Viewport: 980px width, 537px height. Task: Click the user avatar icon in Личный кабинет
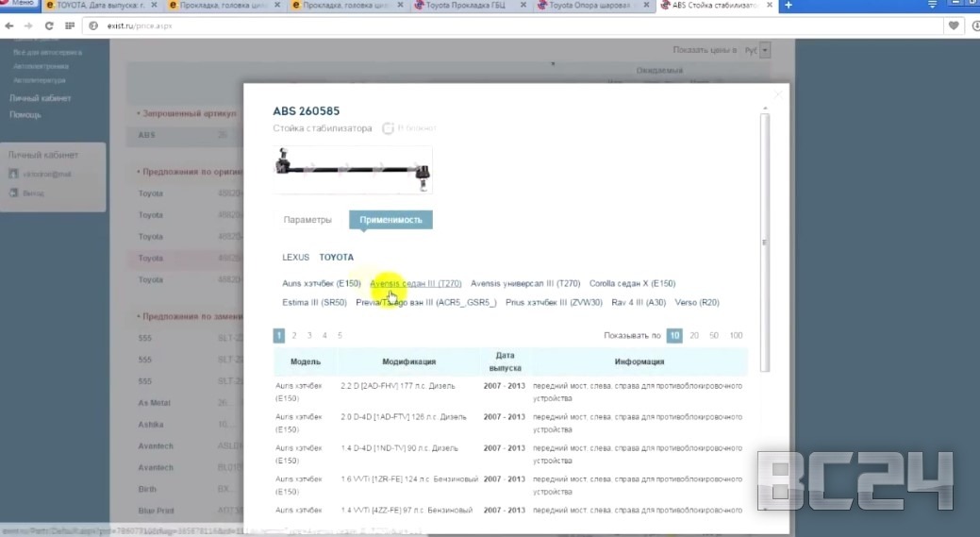[14, 174]
